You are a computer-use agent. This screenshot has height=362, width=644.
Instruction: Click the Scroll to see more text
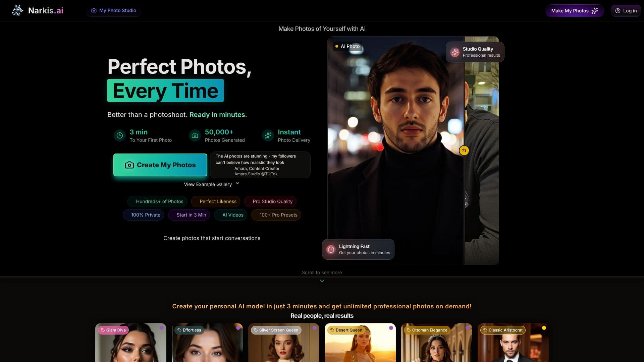pos(322,273)
